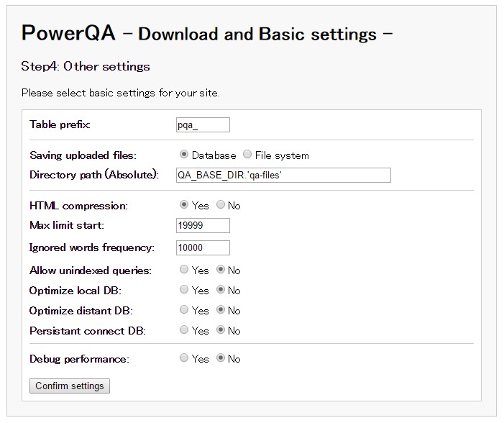
Task: Enable Debug performance with Yes
Action: 184,358
